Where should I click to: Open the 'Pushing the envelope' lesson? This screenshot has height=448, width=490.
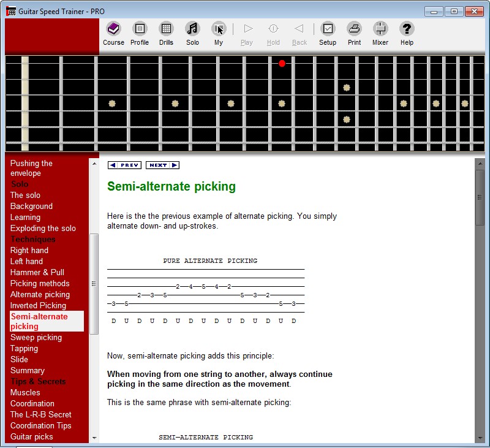31,168
